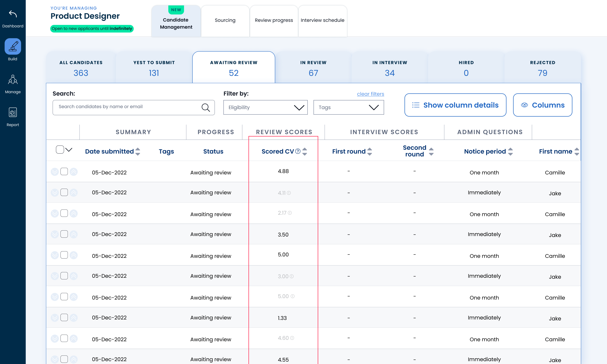Image resolution: width=607 pixels, height=364 pixels.
Task: Click the clear filters link
Action: tap(370, 94)
